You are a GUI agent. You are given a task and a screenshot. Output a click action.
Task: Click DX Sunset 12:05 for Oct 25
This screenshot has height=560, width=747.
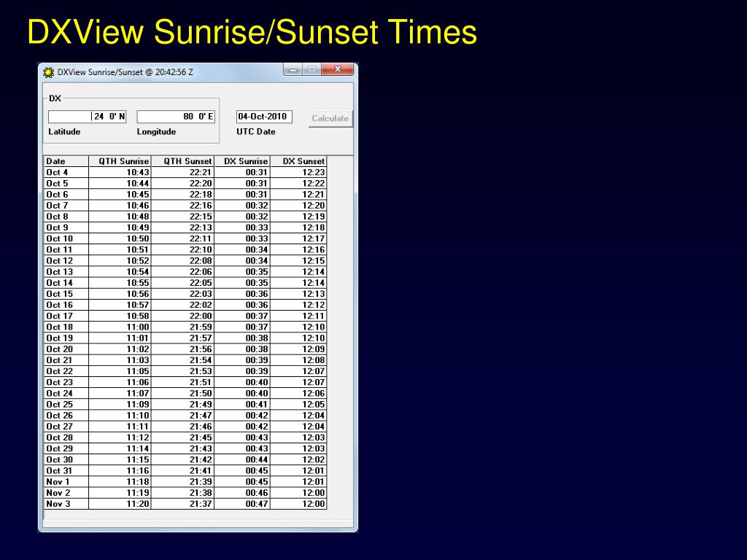pyautogui.click(x=298, y=404)
